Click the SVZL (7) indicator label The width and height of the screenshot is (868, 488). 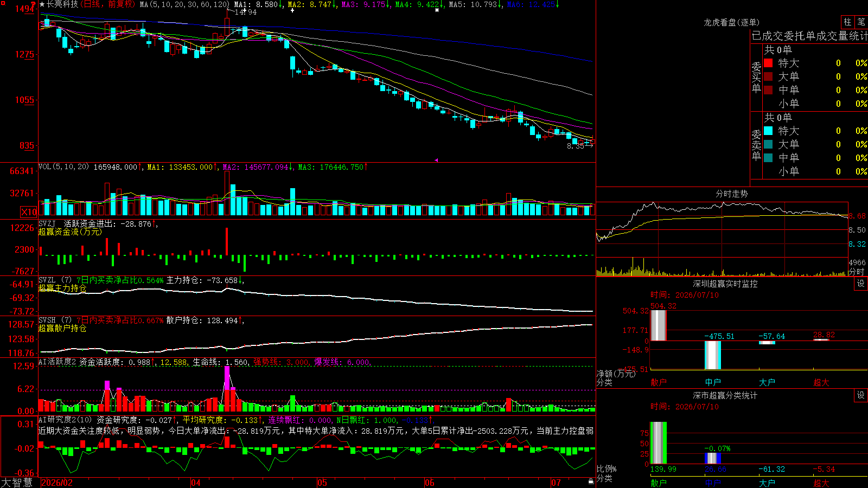pyautogui.click(x=55, y=280)
